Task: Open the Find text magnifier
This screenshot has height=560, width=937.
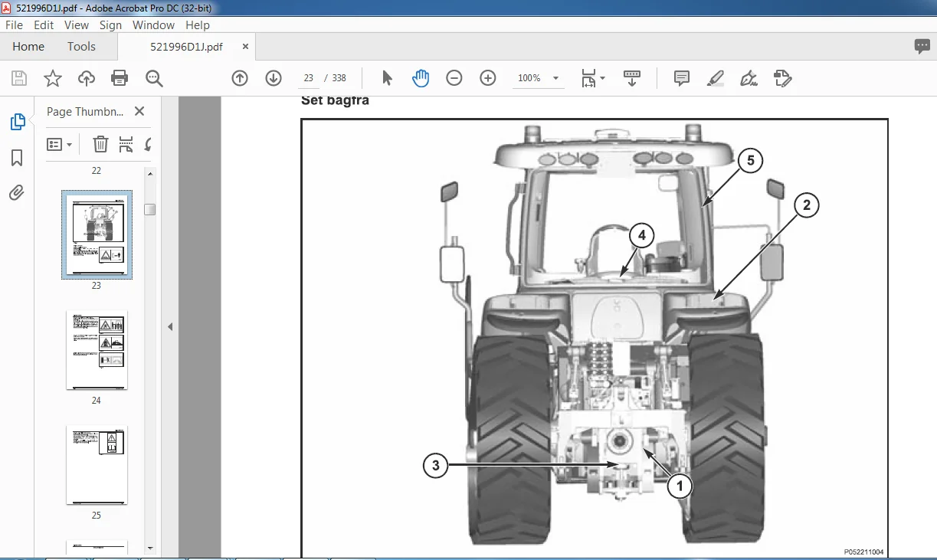Action: tap(154, 78)
